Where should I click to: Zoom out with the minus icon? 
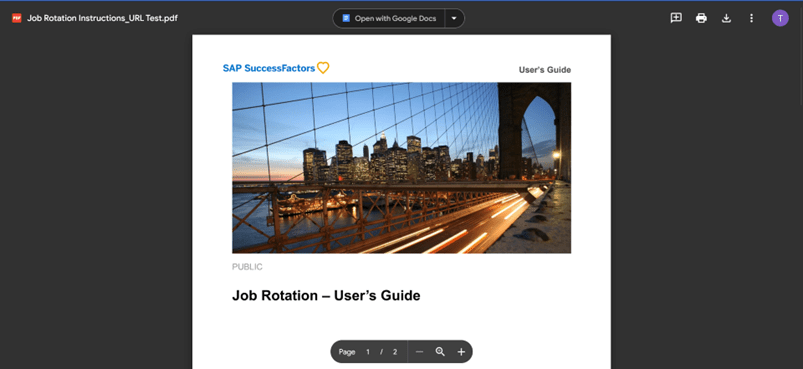click(419, 352)
